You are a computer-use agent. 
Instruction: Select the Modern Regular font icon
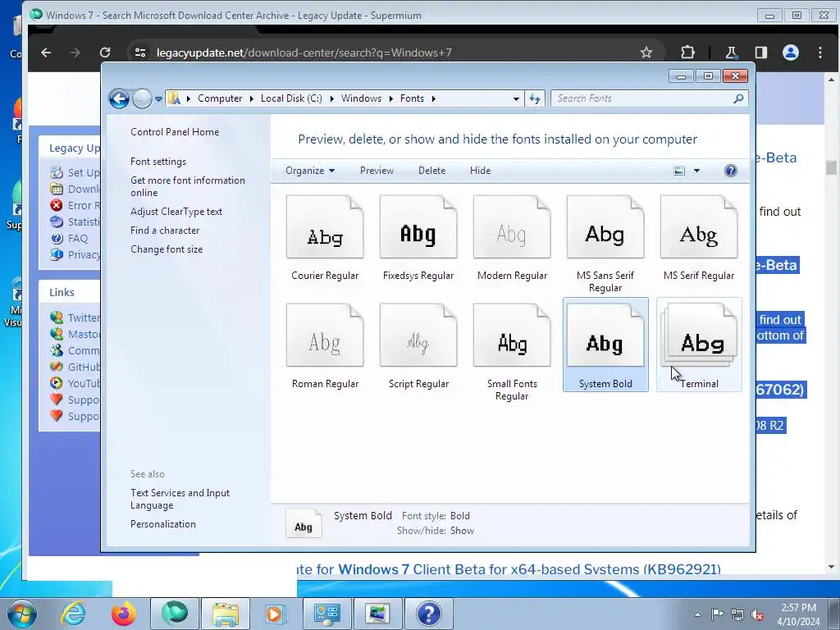click(x=512, y=227)
